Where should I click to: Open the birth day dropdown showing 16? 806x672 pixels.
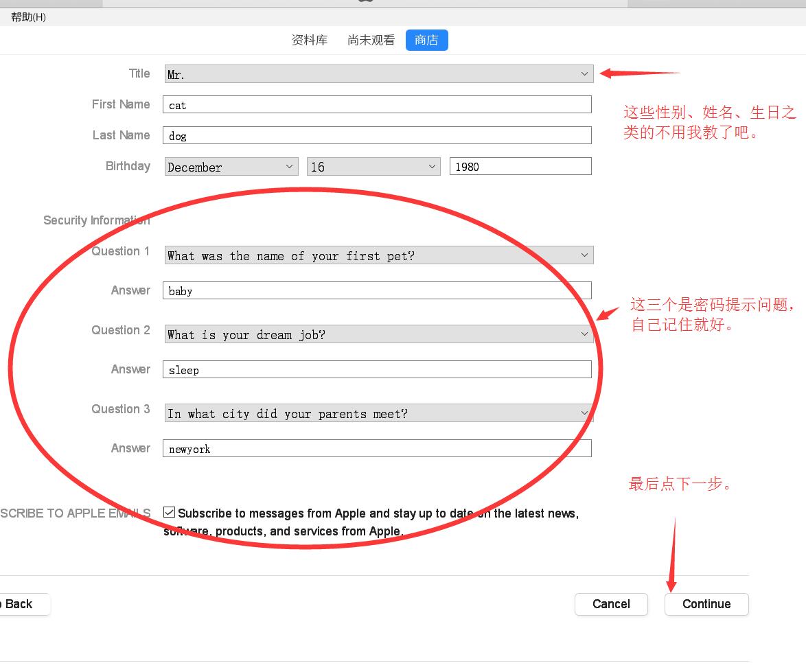tap(373, 165)
